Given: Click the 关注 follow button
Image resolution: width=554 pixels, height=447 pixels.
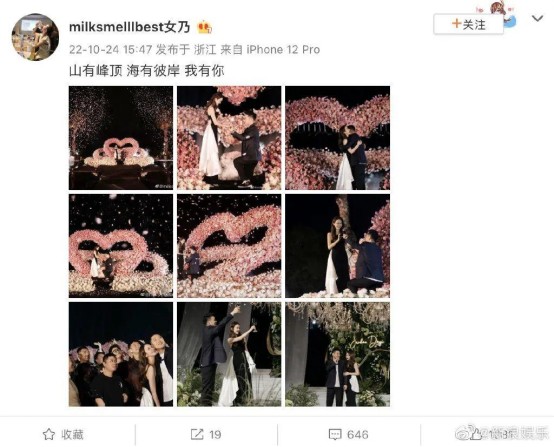Looking at the screenshot, I should [x=468, y=24].
